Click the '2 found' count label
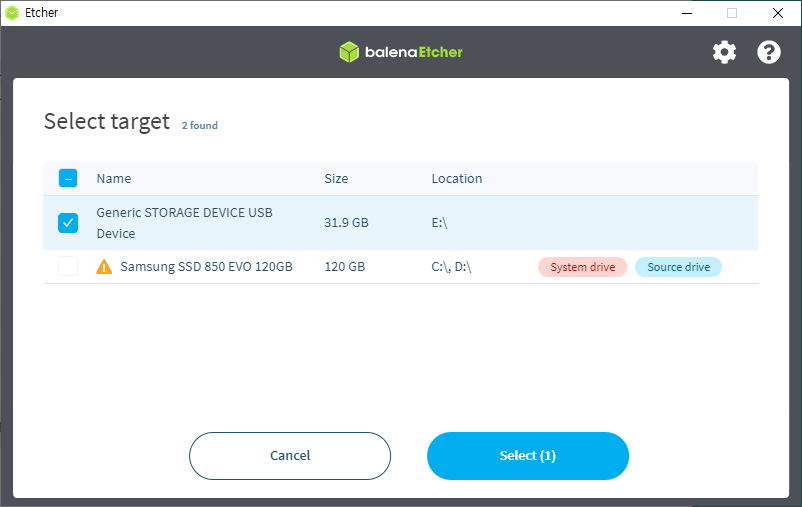Screen dimensions: 802x507 click(x=199, y=125)
